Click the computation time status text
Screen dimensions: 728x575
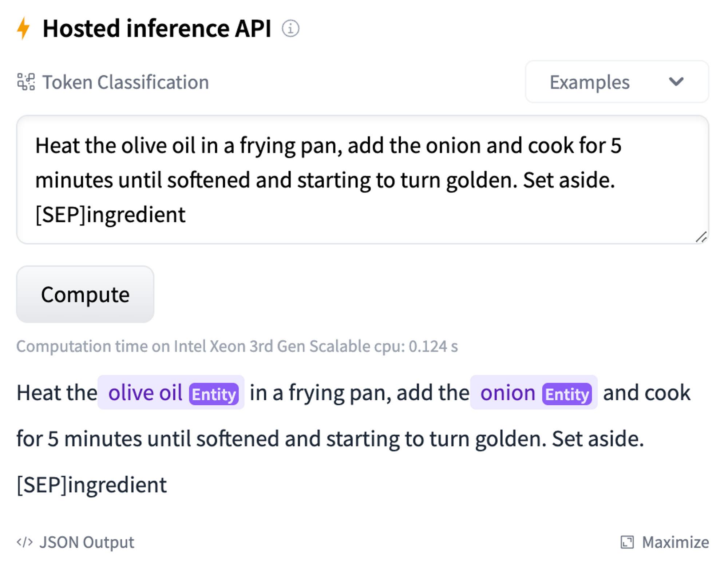(x=237, y=346)
